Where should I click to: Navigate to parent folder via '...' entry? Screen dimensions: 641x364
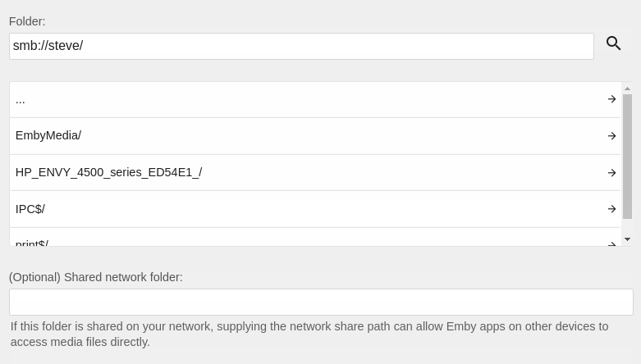click(x=21, y=99)
